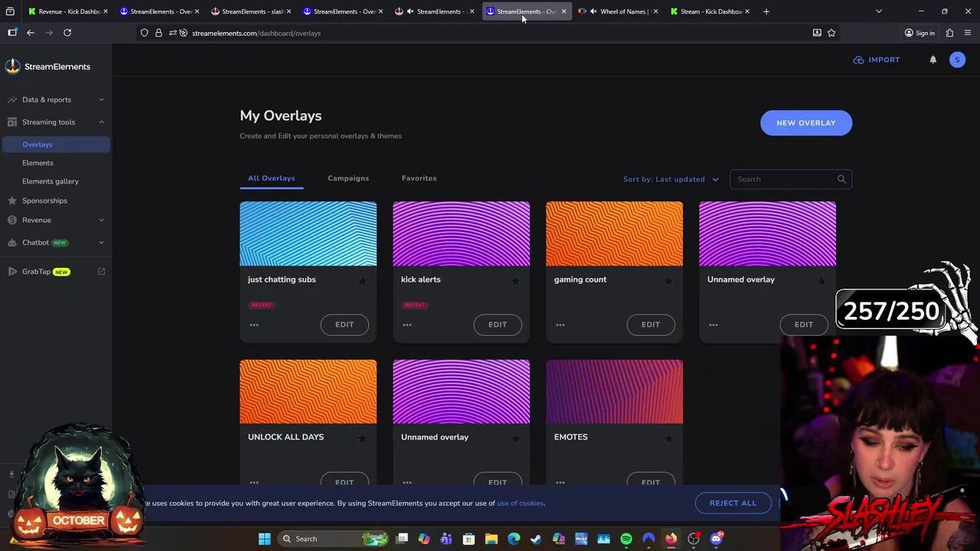Star the kick alerts overlay as favorite
Image resolution: width=980 pixels, height=551 pixels.
515,281
